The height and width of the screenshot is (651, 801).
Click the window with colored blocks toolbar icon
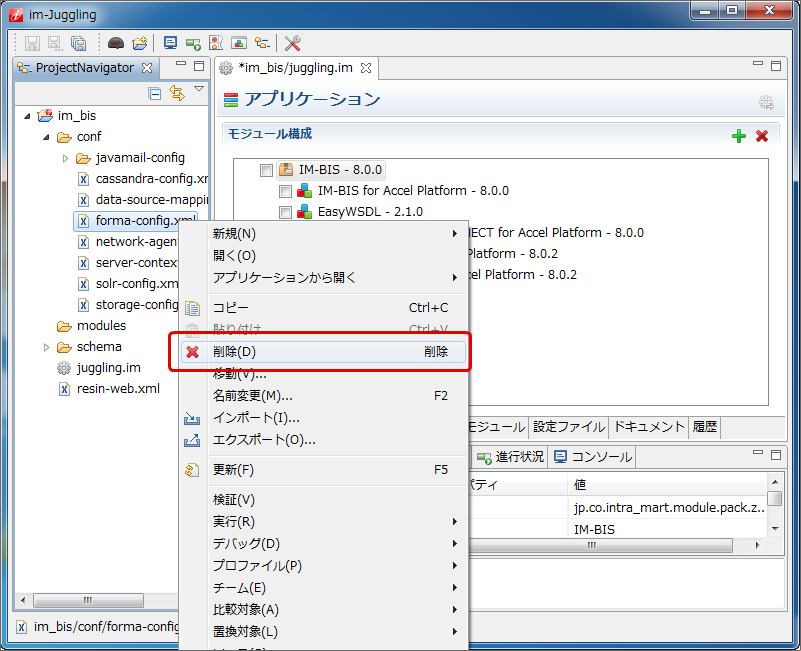[239, 43]
